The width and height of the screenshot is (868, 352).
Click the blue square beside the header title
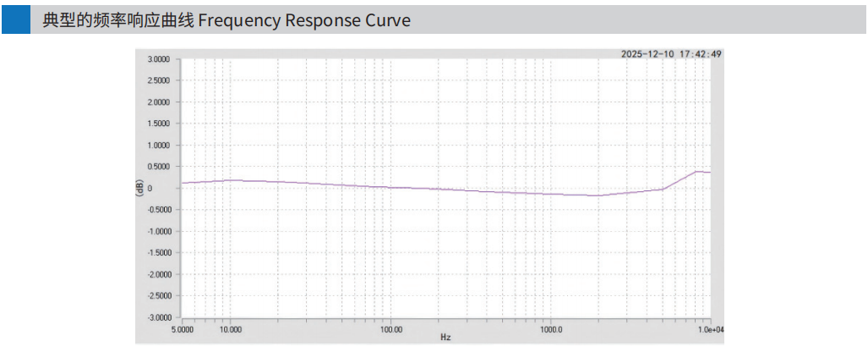[x=15, y=20]
